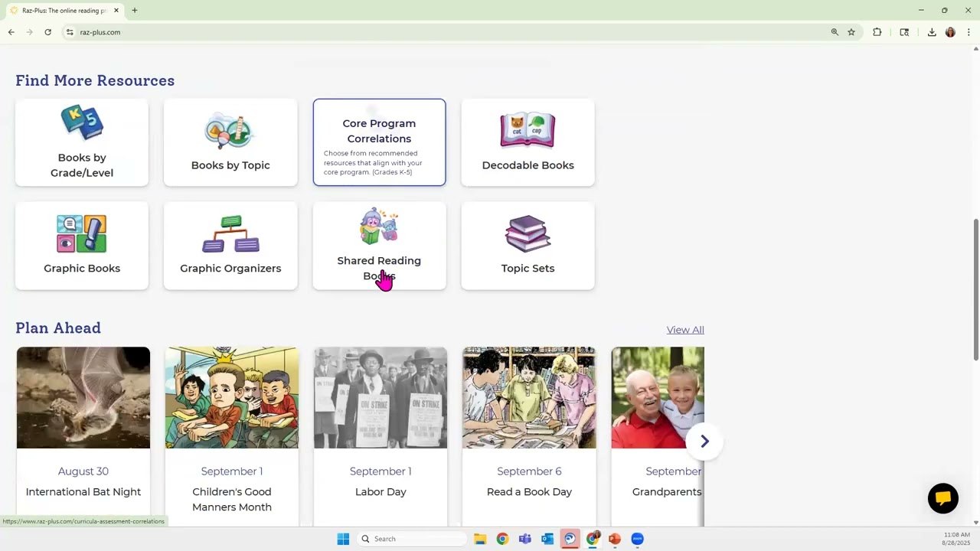
Task: Click the Decodable Books label
Action: (x=528, y=165)
